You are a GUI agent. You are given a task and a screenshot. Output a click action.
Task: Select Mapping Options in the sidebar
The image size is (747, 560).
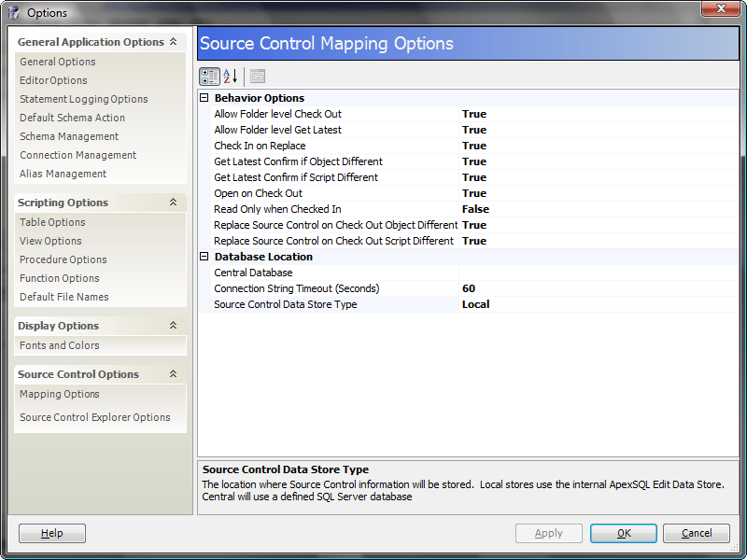(58, 394)
